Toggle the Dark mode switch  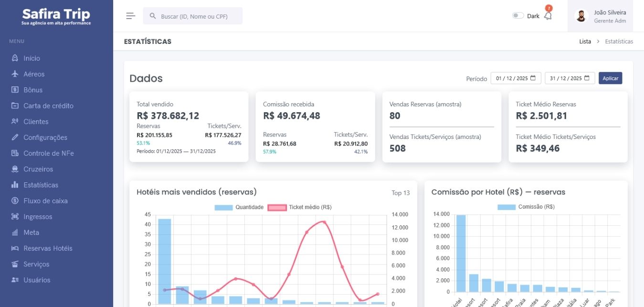point(517,16)
